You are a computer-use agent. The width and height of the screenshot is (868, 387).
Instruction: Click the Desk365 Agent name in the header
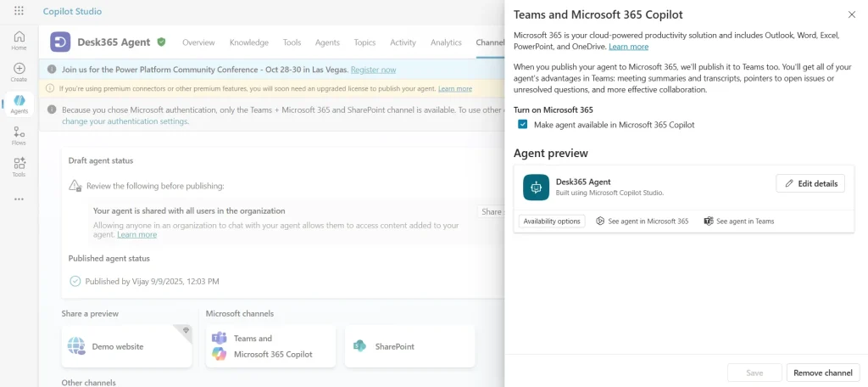pos(114,42)
